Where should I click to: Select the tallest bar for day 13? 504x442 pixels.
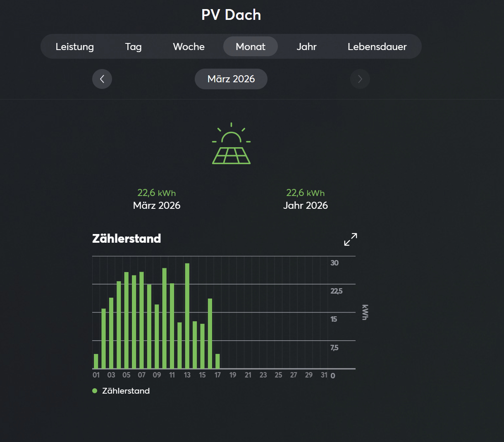(187, 316)
